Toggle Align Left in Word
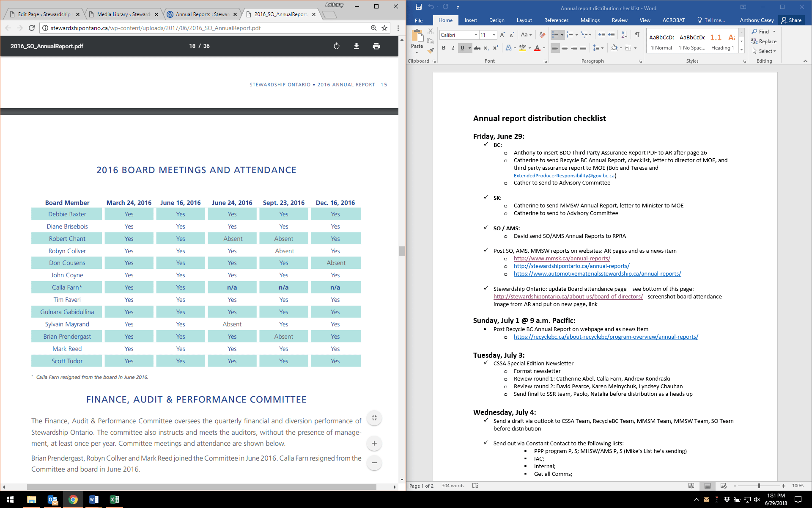 555,48
